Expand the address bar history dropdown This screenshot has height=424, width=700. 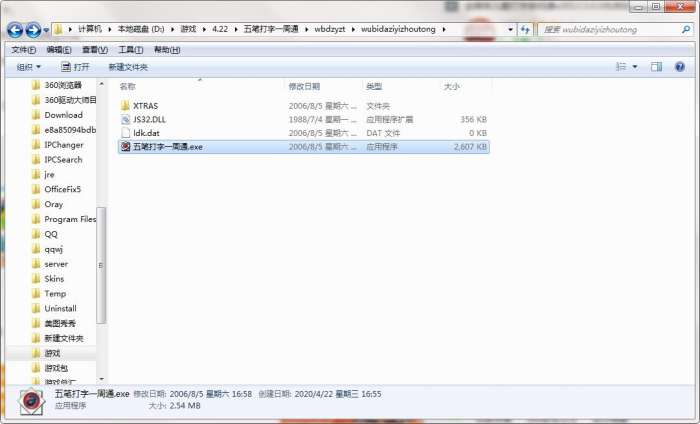510,29
